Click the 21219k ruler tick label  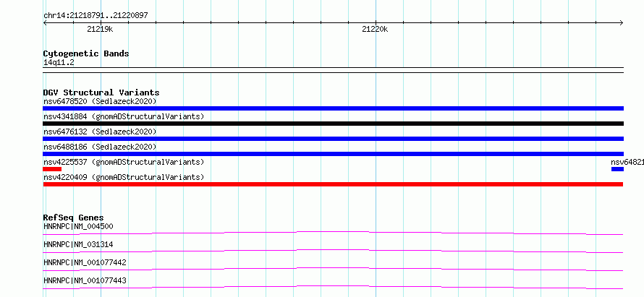pos(100,29)
